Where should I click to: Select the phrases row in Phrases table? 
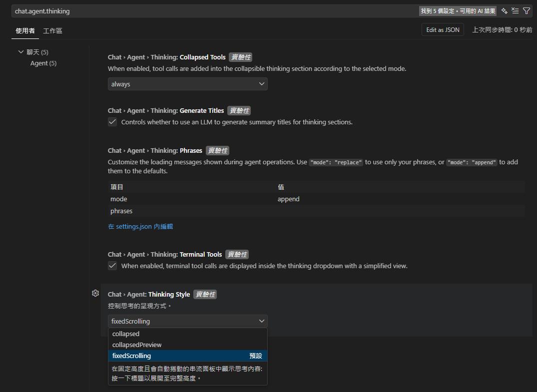click(x=316, y=211)
